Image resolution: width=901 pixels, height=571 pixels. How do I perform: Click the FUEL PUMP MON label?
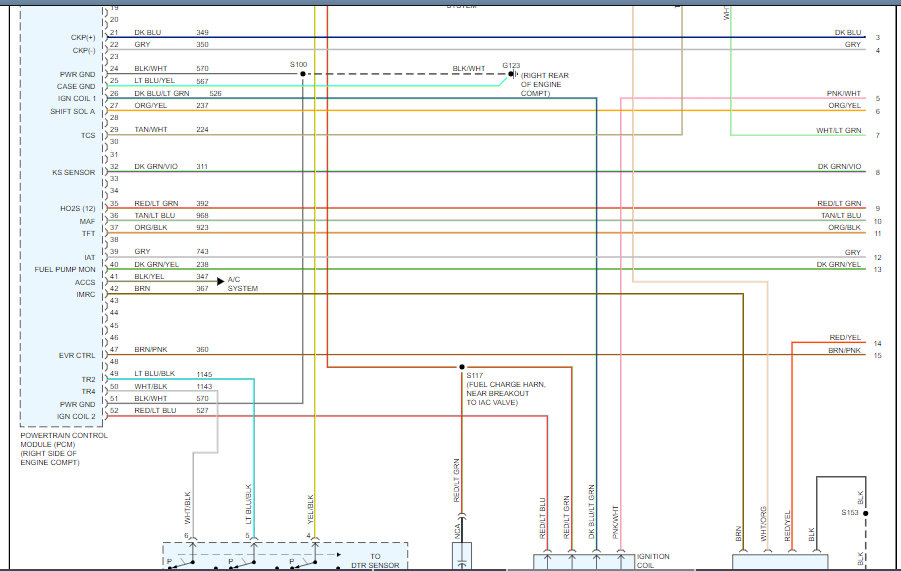click(65, 270)
